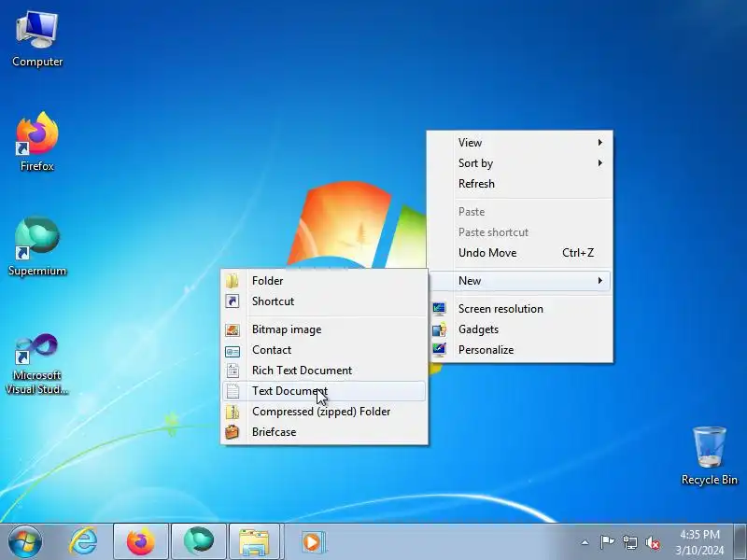Image resolution: width=747 pixels, height=560 pixels.
Task: Open Windows Explorer from the taskbar
Action: click(254, 542)
